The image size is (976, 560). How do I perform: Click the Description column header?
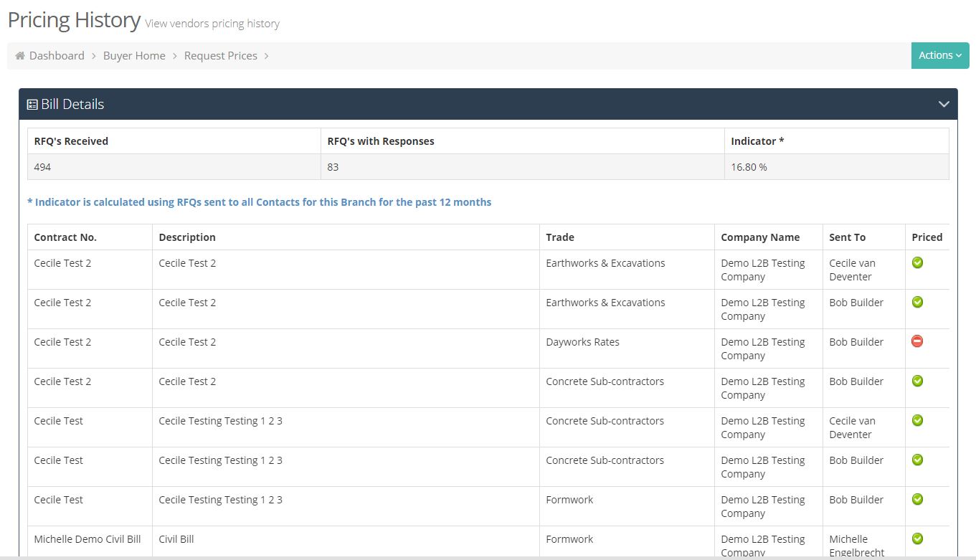[346, 237]
